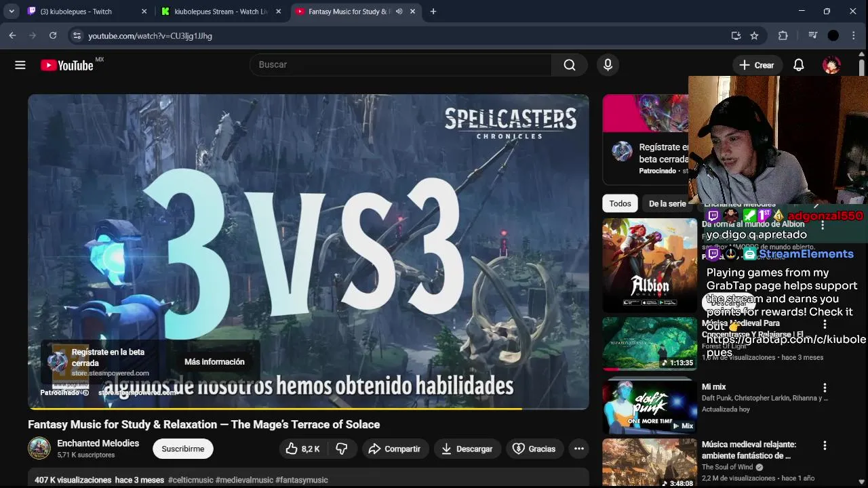Close the Twitch tab
This screenshot has width=868, height=488.
(144, 12)
